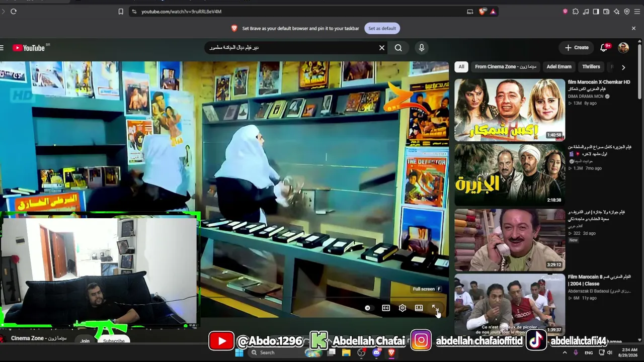Open the Brave main hamburger menu
The height and width of the screenshot is (362, 644).
tap(637, 12)
